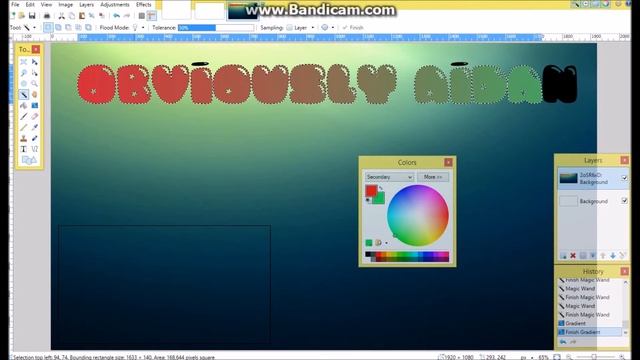The image size is (640, 360).
Task: Select the Move Selected Pixels tool
Action: pos(35,62)
